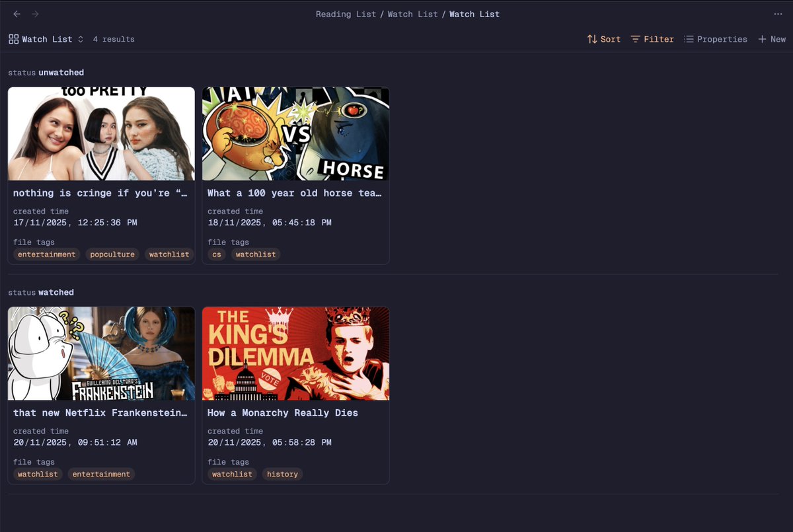Click the middle Watch List breadcrumb
The image size is (793, 532).
[x=412, y=14]
